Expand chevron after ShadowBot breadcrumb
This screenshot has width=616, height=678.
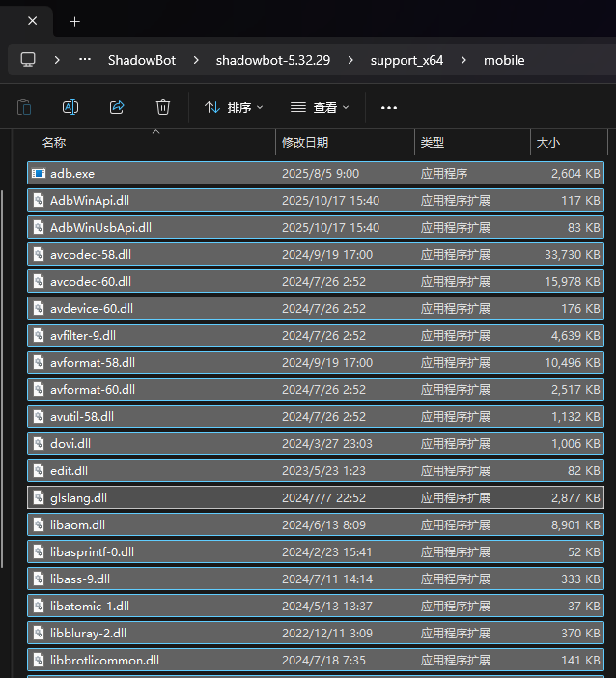click(196, 60)
